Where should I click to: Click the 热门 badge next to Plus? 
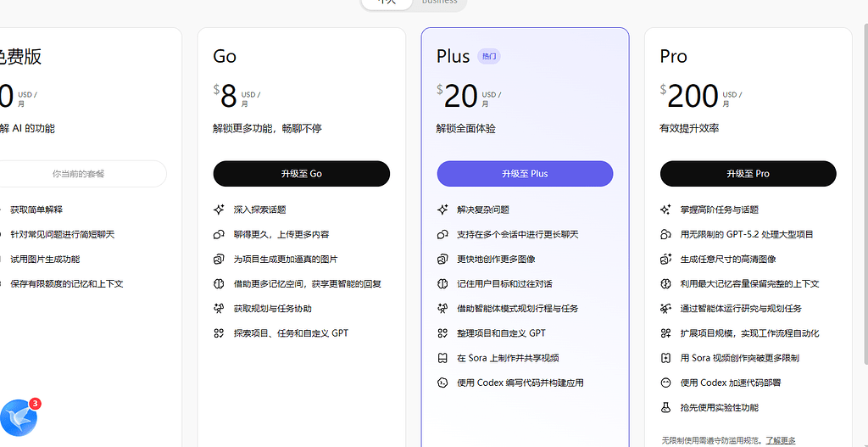click(489, 56)
